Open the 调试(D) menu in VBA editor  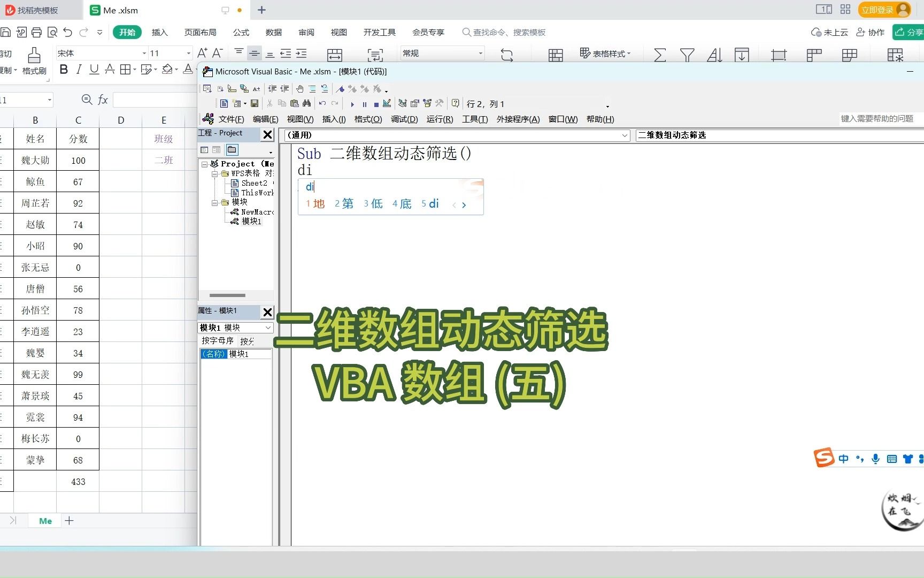point(404,119)
